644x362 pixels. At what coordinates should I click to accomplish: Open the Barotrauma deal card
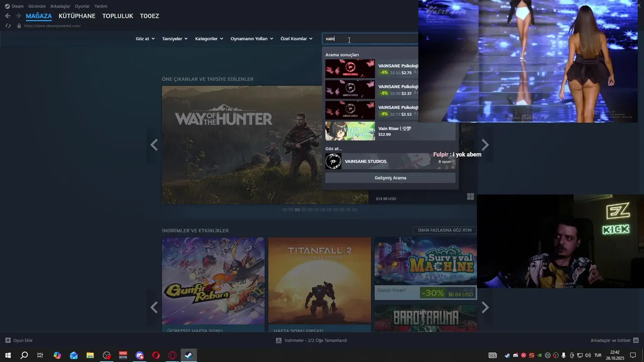426,318
